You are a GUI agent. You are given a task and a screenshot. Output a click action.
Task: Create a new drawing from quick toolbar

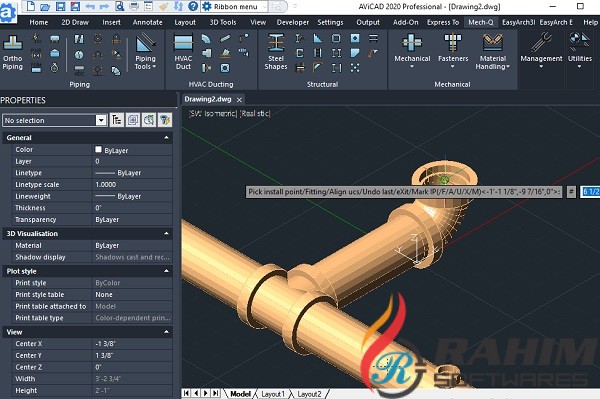(31, 6)
